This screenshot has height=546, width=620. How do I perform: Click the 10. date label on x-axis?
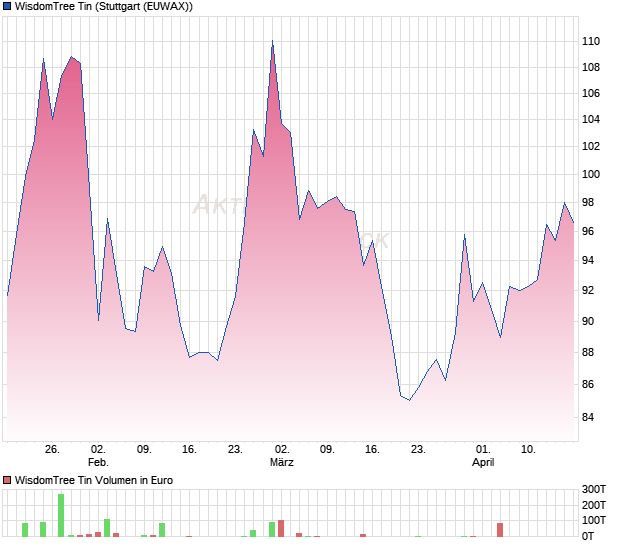pos(529,450)
